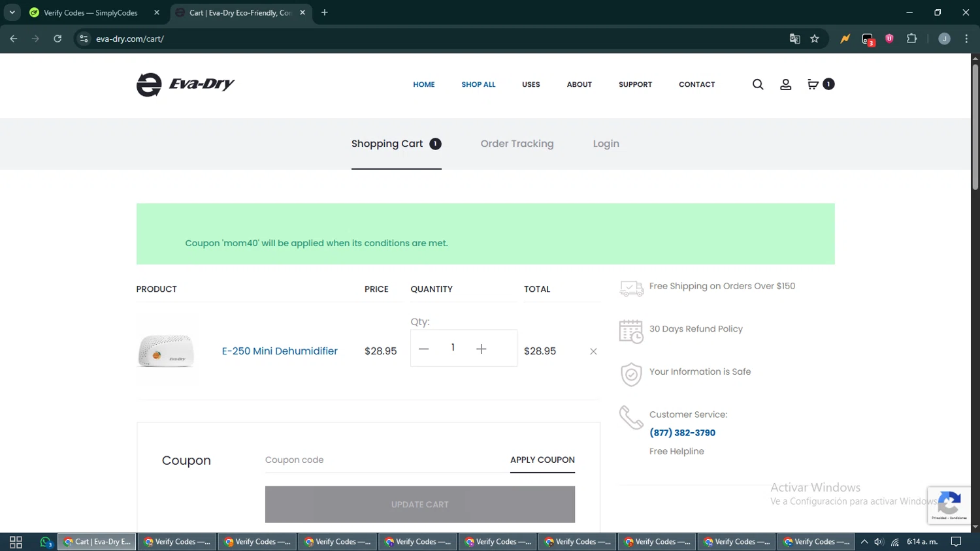980x551 pixels.
Task: Click the mom40 coupon notice message
Action: 316,243
